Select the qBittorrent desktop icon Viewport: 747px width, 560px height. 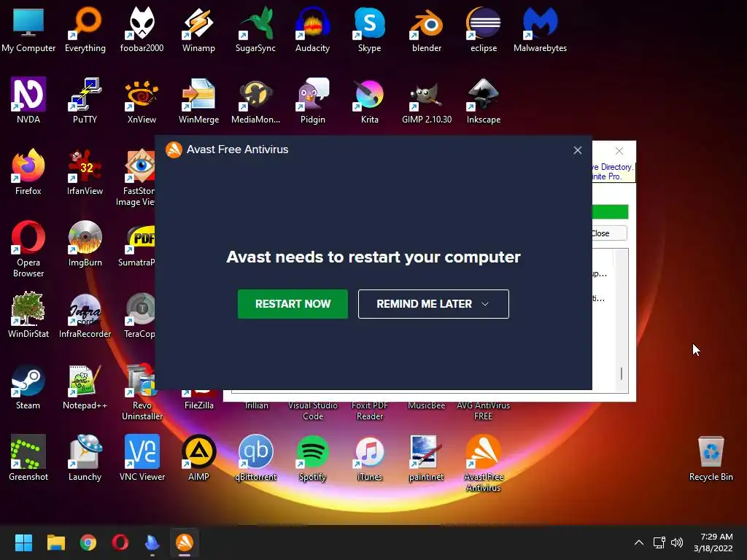[255, 458]
